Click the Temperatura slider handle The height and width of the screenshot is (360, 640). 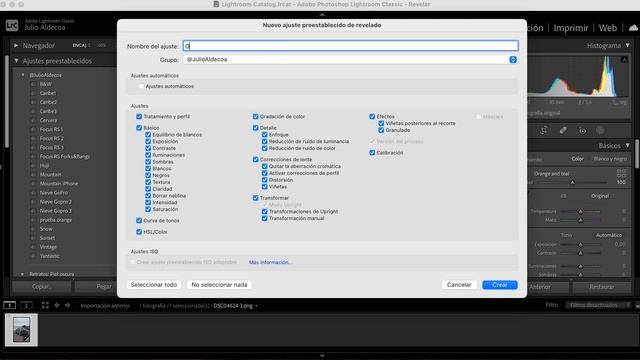coord(580,211)
